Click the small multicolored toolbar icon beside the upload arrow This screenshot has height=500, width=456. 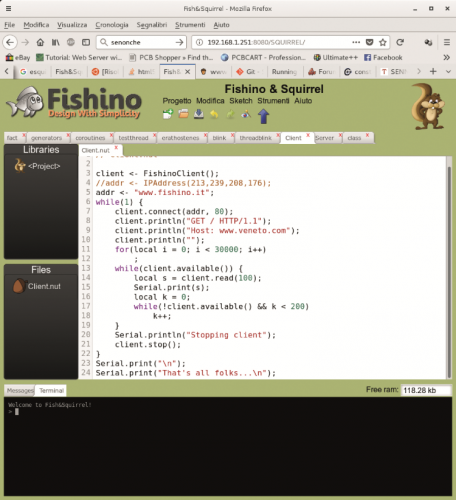(246, 114)
